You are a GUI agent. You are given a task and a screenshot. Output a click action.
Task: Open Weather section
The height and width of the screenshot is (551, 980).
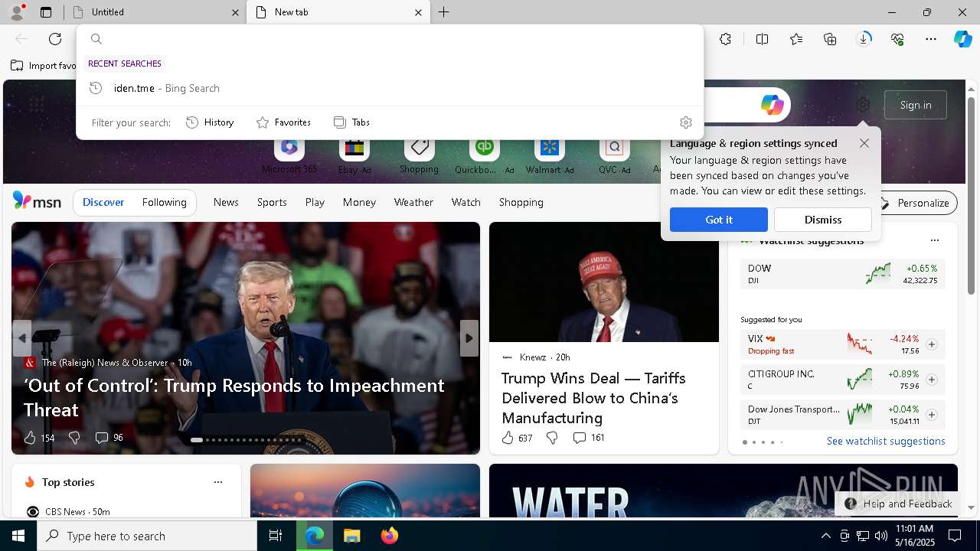tap(413, 203)
